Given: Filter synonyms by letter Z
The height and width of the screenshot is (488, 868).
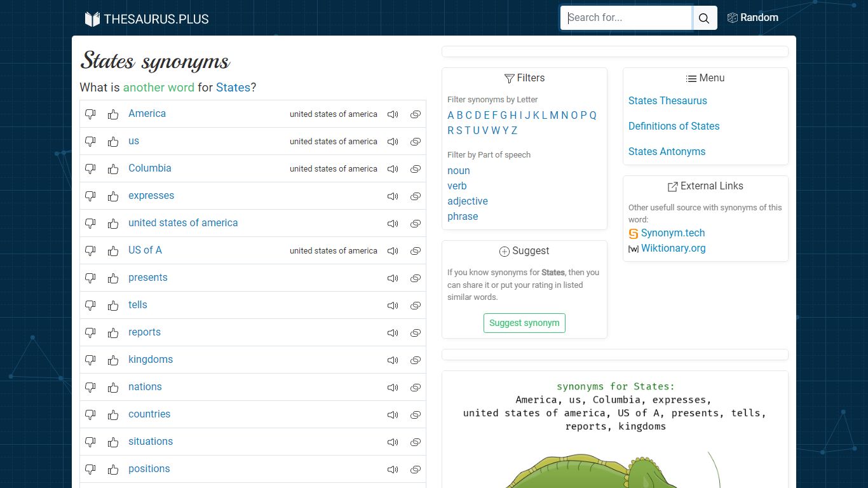Looking at the screenshot, I should point(514,130).
